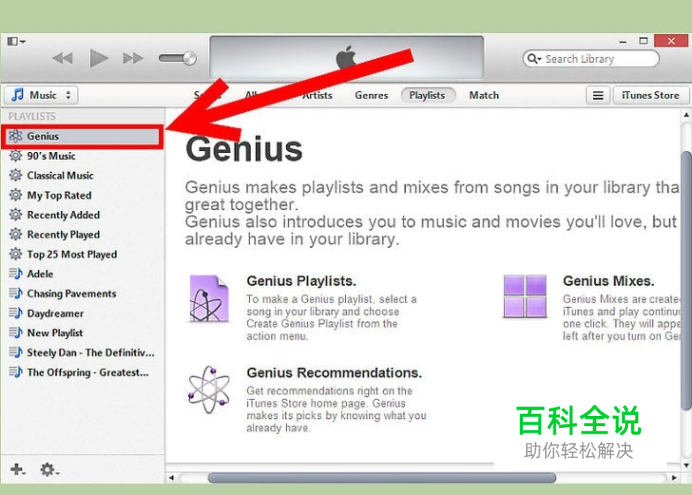The height and width of the screenshot is (495, 692).
Task: Open the playlist settings gear menu
Action: 49,469
